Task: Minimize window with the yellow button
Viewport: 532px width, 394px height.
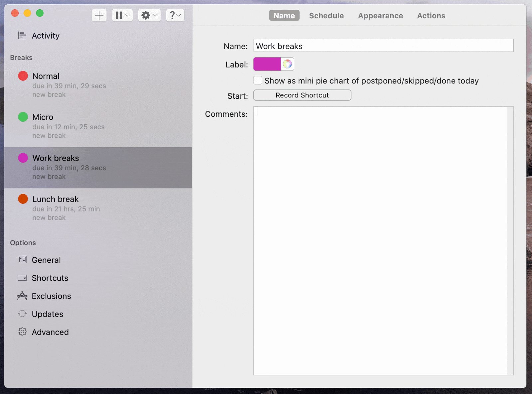Action: [27, 13]
